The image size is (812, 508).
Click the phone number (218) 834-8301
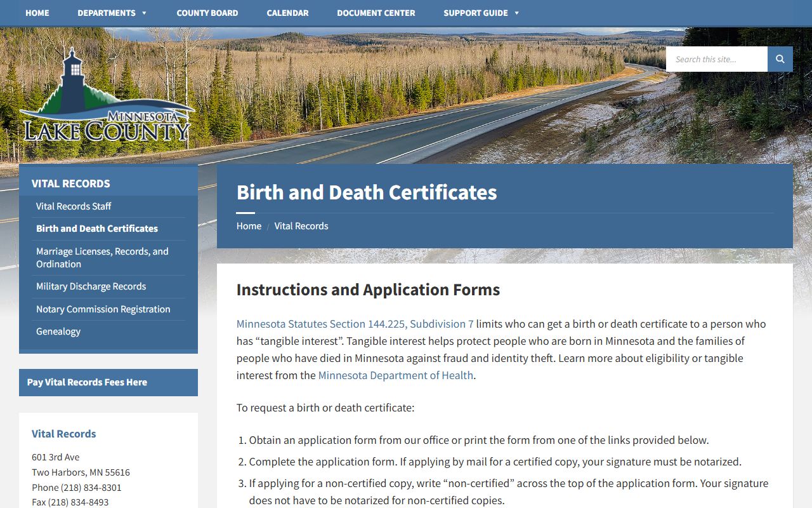(x=91, y=488)
